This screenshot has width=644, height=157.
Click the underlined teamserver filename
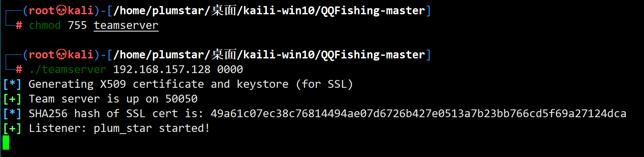coord(126,26)
